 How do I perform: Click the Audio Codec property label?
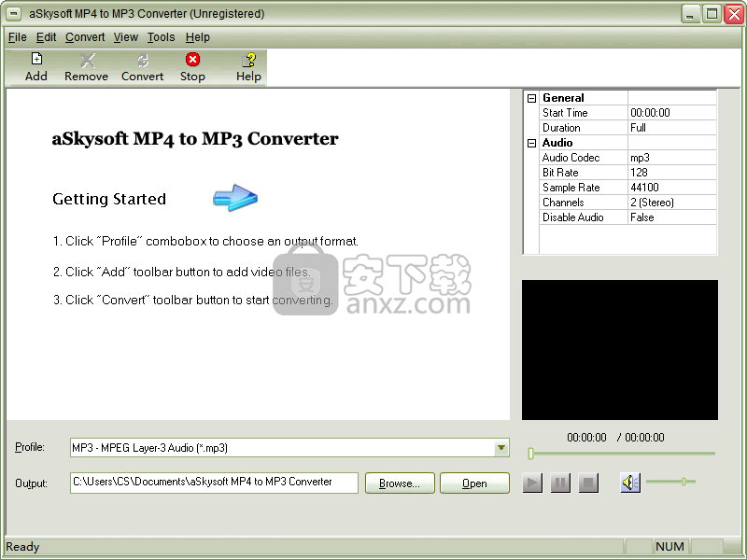tap(571, 158)
